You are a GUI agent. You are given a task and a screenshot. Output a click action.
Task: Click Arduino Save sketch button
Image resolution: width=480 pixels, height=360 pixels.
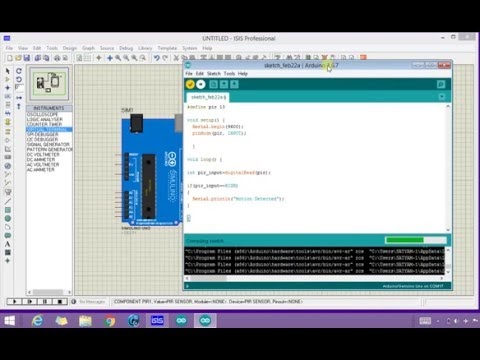tap(234, 84)
